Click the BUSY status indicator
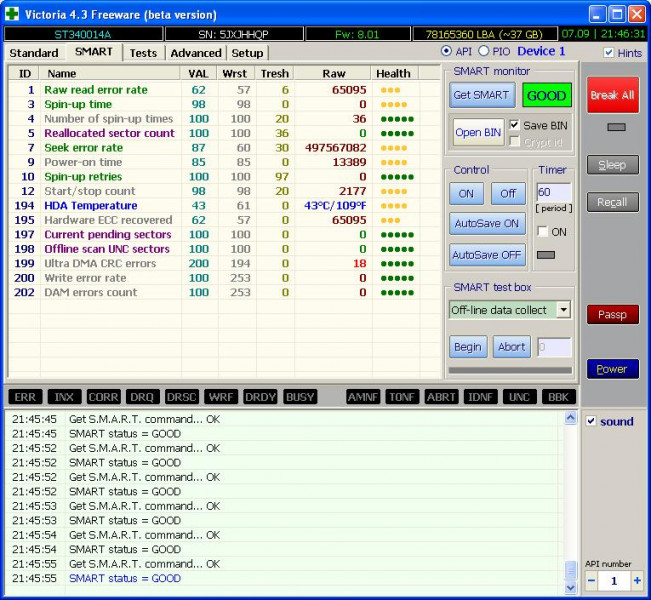 click(300, 397)
